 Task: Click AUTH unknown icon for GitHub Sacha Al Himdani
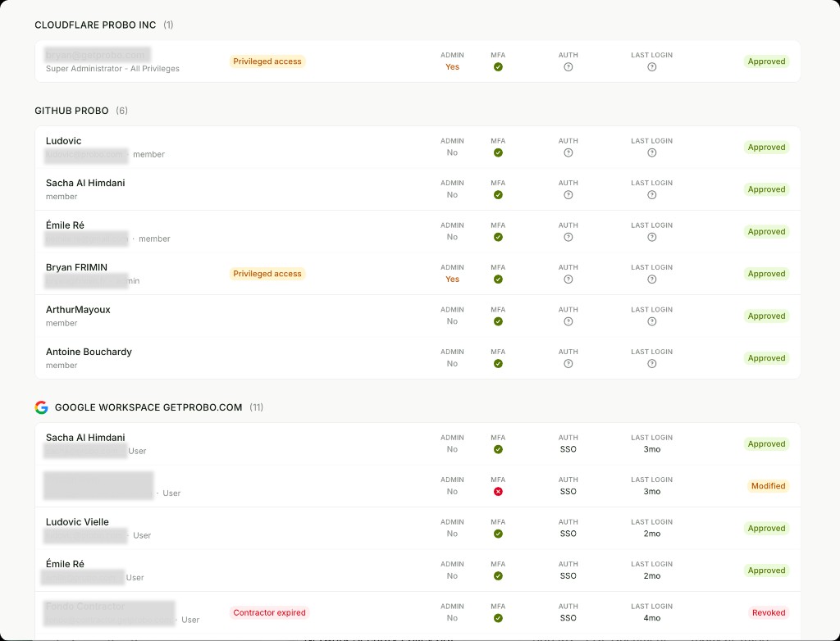click(x=568, y=195)
